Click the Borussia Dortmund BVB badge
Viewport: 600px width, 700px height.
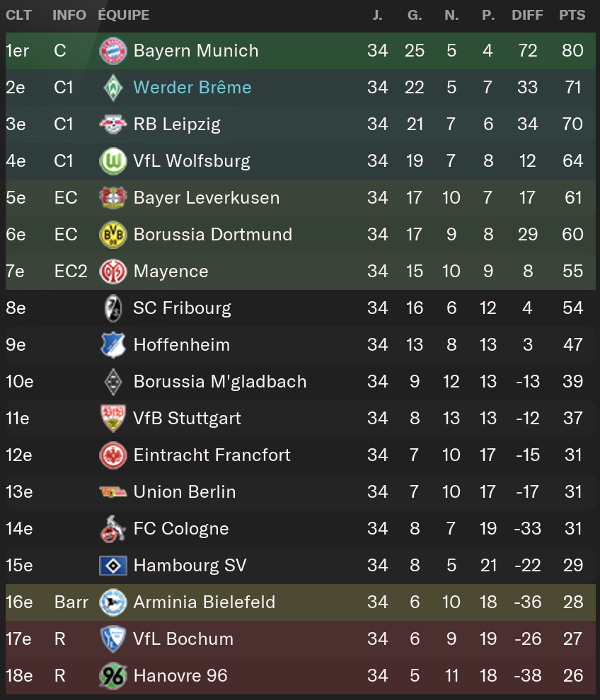pyautogui.click(x=113, y=235)
